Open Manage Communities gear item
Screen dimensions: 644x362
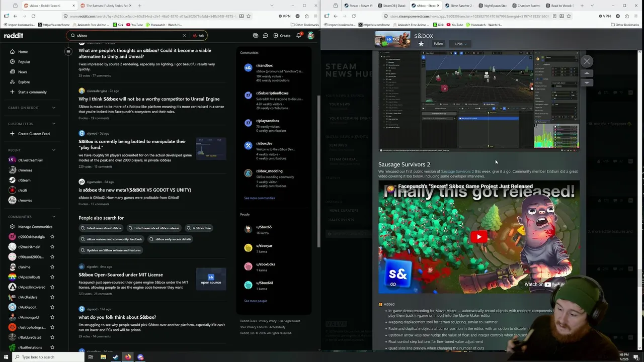click(x=32, y=227)
